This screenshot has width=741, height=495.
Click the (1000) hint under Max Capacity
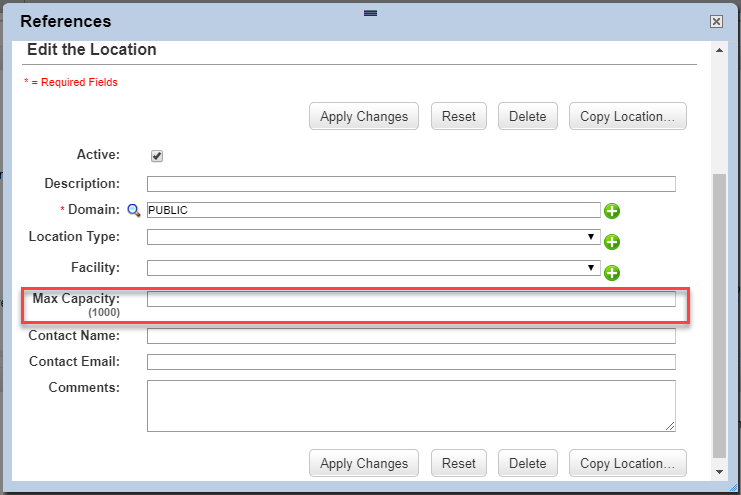click(x=104, y=313)
